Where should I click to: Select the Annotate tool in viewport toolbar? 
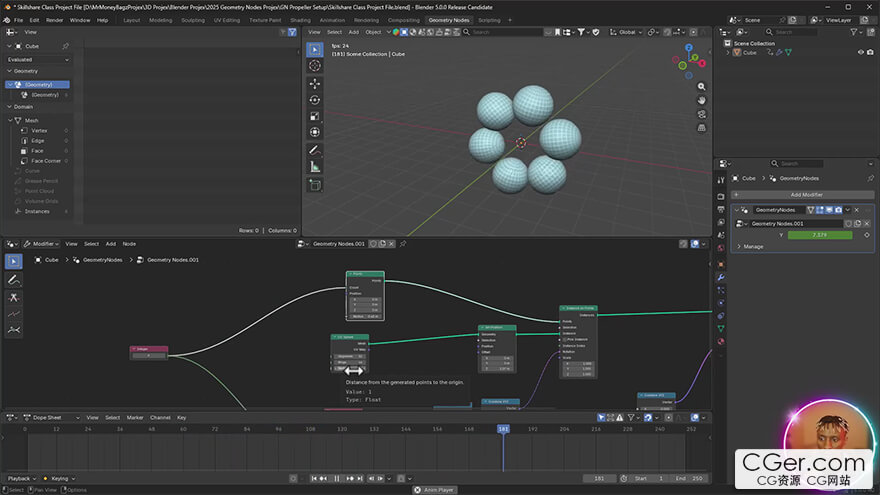point(315,150)
